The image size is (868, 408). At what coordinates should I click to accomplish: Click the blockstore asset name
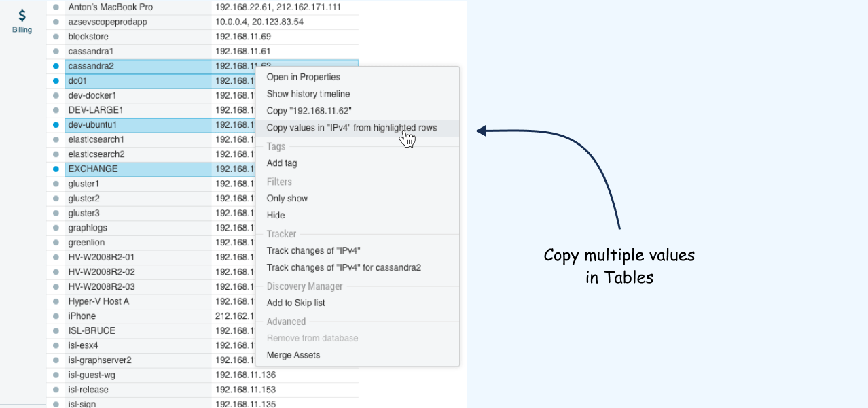88,37
